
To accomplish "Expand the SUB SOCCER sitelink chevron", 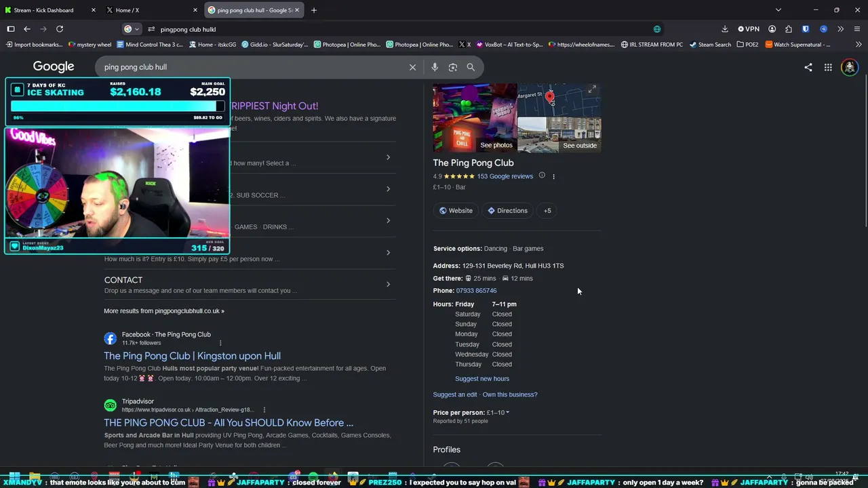I will [388, 189].
